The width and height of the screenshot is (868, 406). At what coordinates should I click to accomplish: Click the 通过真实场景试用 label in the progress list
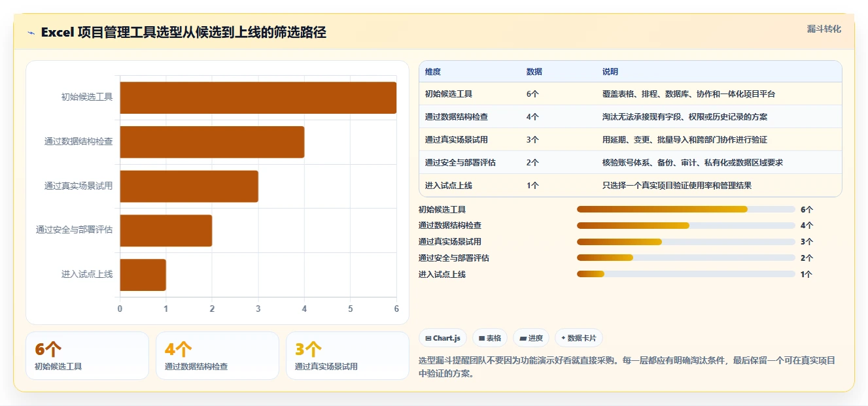(x=450, y=242)
